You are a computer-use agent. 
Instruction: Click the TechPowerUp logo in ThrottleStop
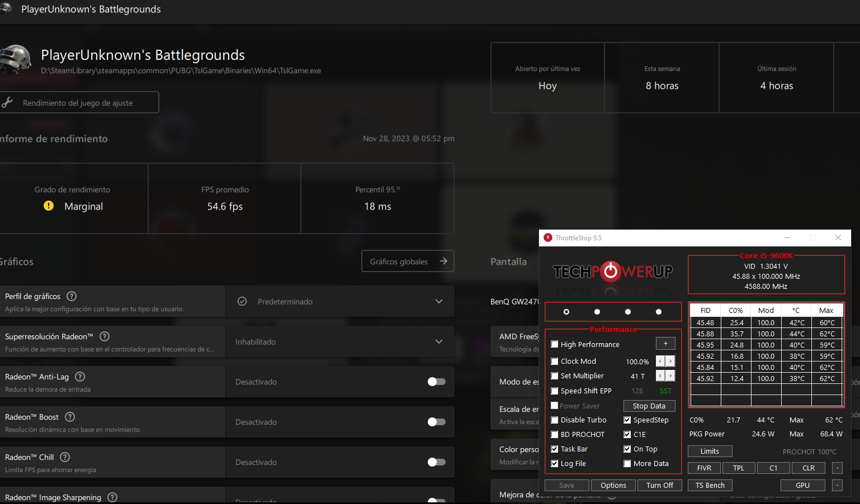click(613, 272)
